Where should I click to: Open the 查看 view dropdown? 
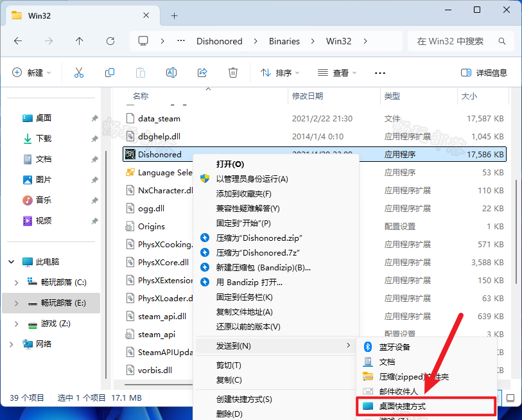337,73
